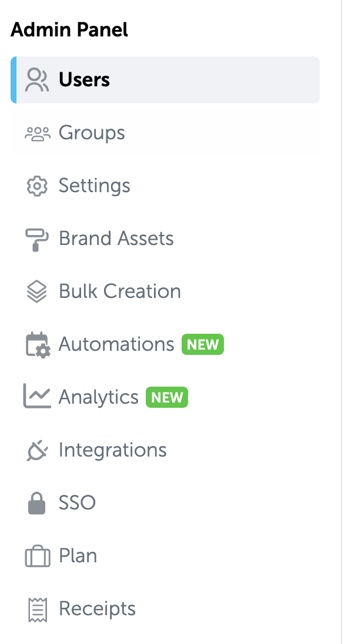345x644 pixels.
Task: Select the highlighted Users text label
Action: 84,80
